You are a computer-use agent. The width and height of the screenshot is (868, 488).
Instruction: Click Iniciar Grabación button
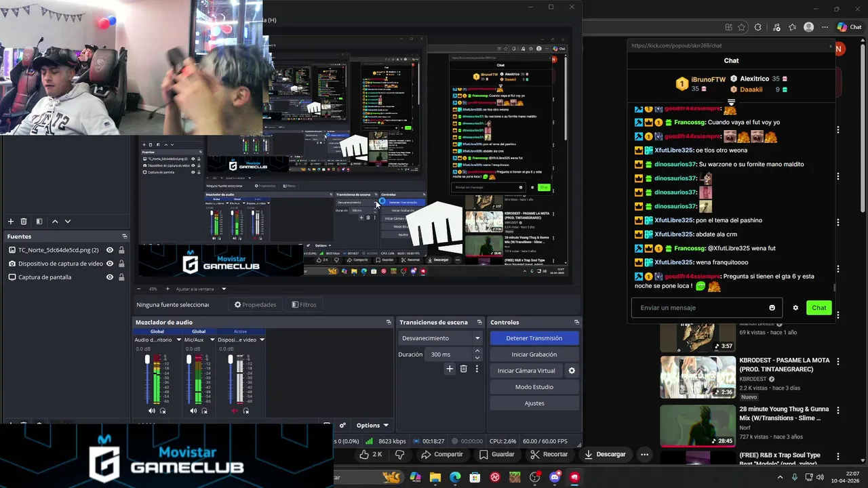tap(534, 354)
